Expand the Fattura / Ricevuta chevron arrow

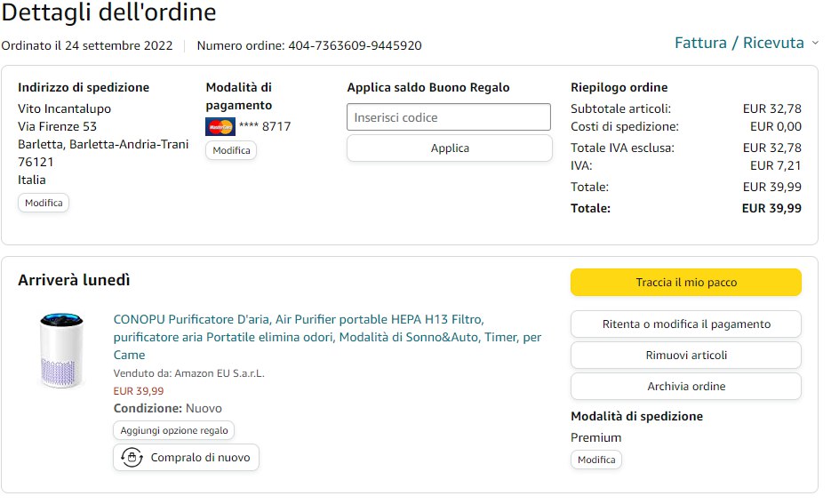point(815,43)
